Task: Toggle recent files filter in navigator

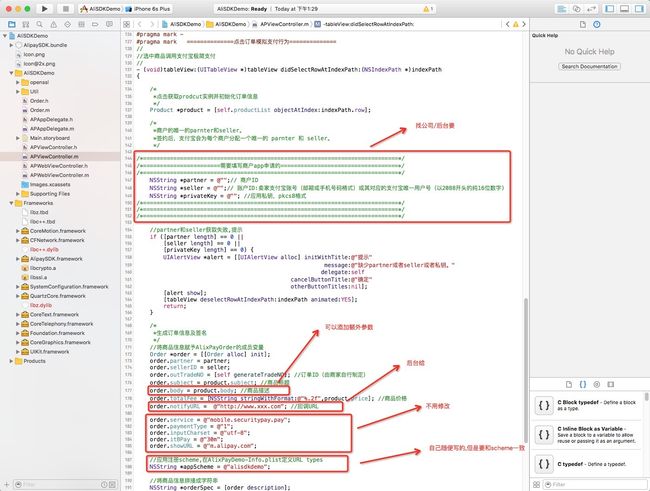Action: [104, 484]
